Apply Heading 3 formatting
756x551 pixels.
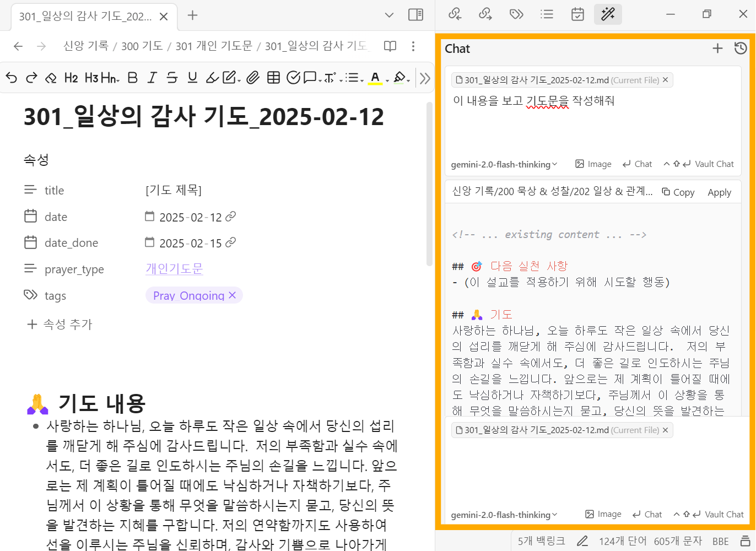click(x=91, y=78)
